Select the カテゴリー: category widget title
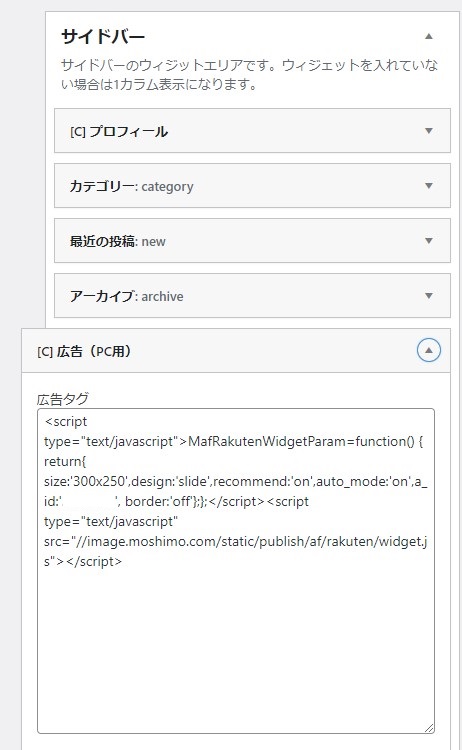 pos(132,186)
